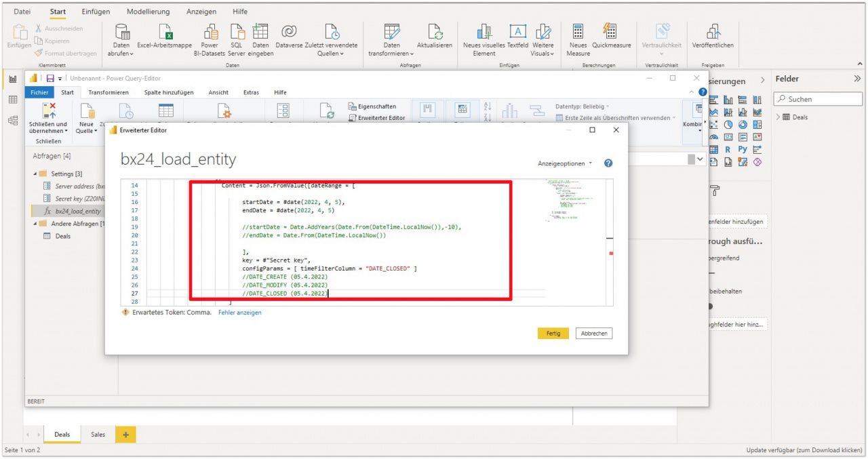This screenshot has width=868, height=459.
Task: Open Dataverse data source
Action: [289, 33]
